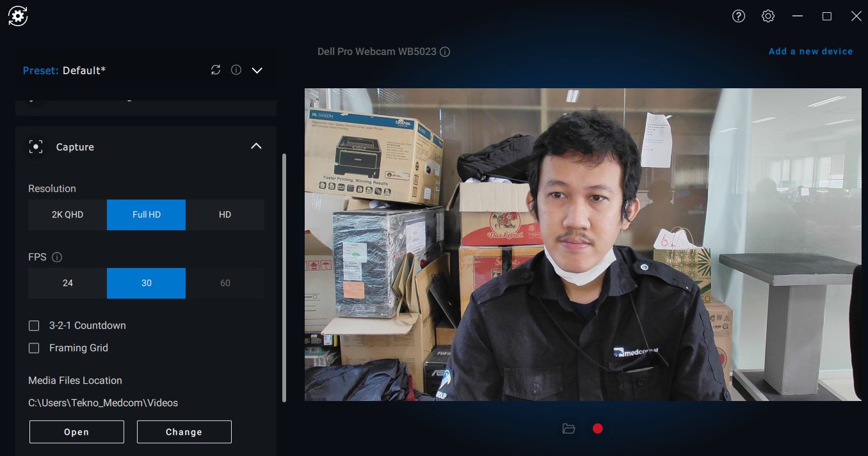The height and width of the screenshot is (456, 868).
Task: Expand the Preset dropdown chevron
Action: [x=257, y=70]
